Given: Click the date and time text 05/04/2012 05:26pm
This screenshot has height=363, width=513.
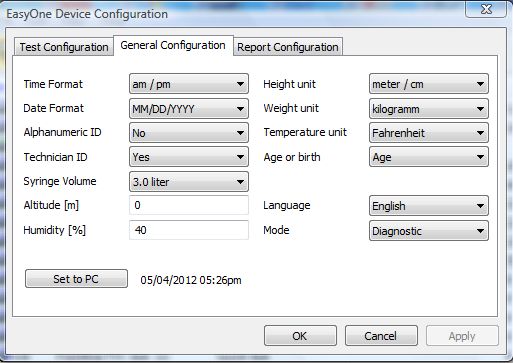Looking at the screenshot, I should pyautogui.click(x=191, y=280).
